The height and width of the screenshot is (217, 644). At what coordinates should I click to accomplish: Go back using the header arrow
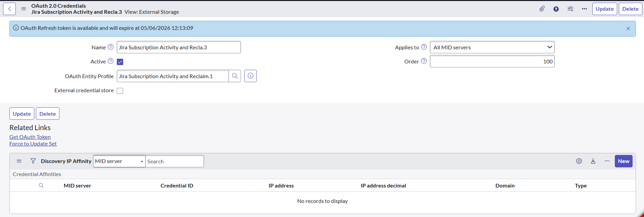[9, 9]
